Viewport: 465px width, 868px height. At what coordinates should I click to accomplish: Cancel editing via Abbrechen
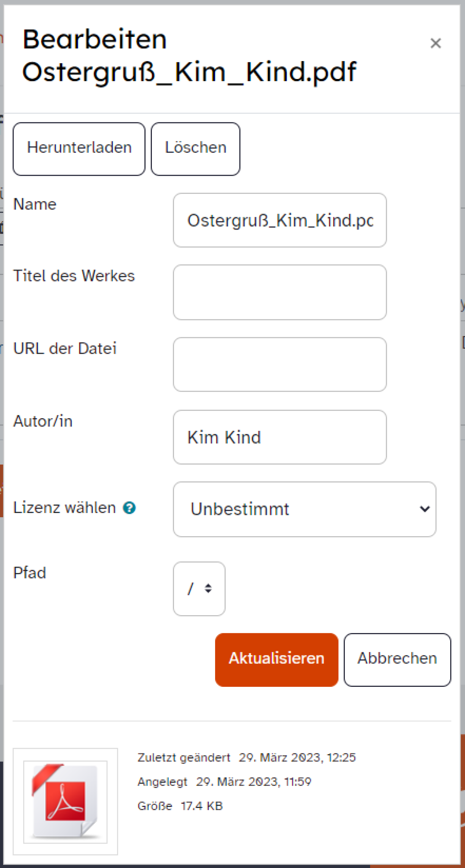(397, 659)
